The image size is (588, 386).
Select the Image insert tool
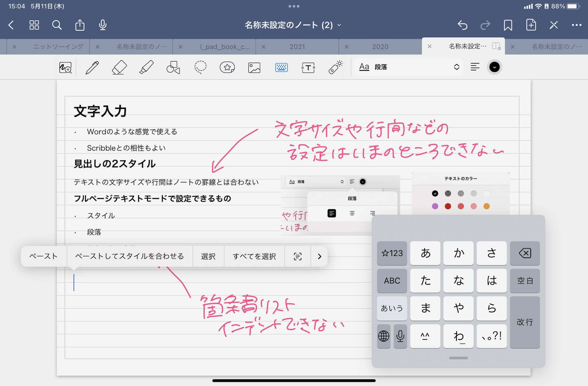[x=254, y=67]
